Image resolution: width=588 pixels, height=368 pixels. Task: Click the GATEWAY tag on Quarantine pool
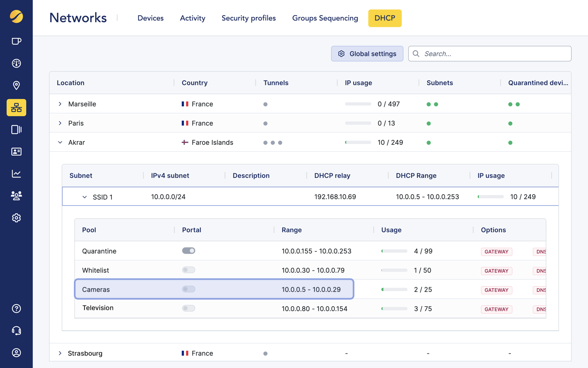(496, 252)
